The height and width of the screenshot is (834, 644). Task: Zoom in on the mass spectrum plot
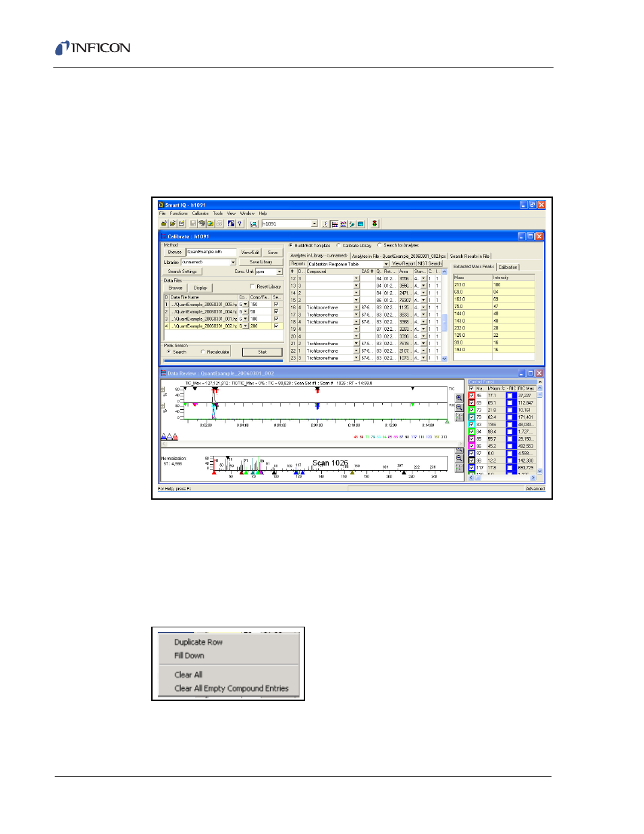[460, 450]
